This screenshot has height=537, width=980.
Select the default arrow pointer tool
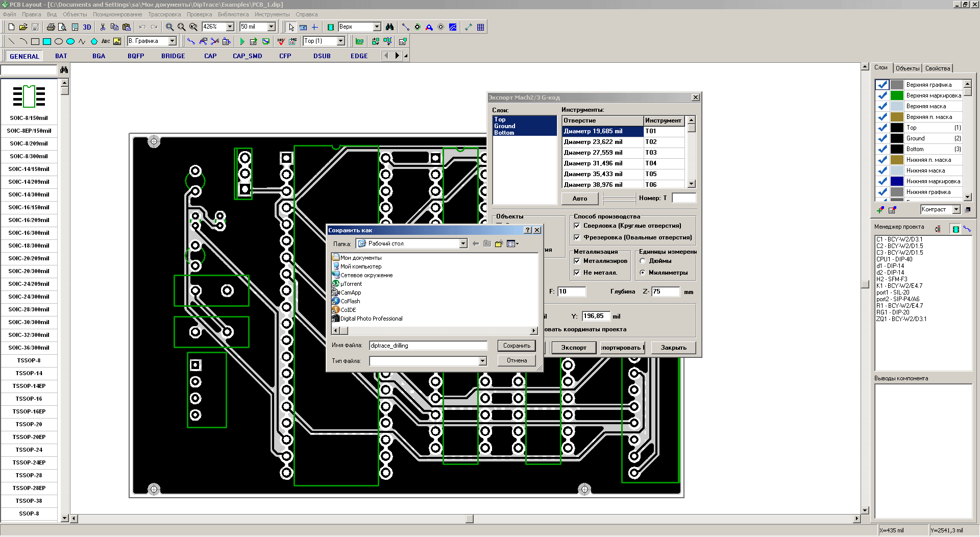click(291, 27)
